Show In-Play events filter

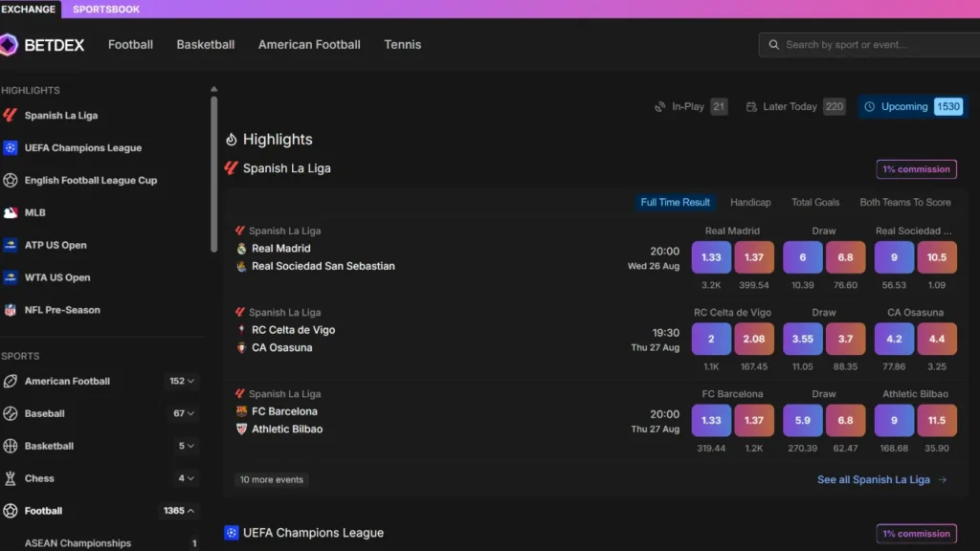point(691,107)
